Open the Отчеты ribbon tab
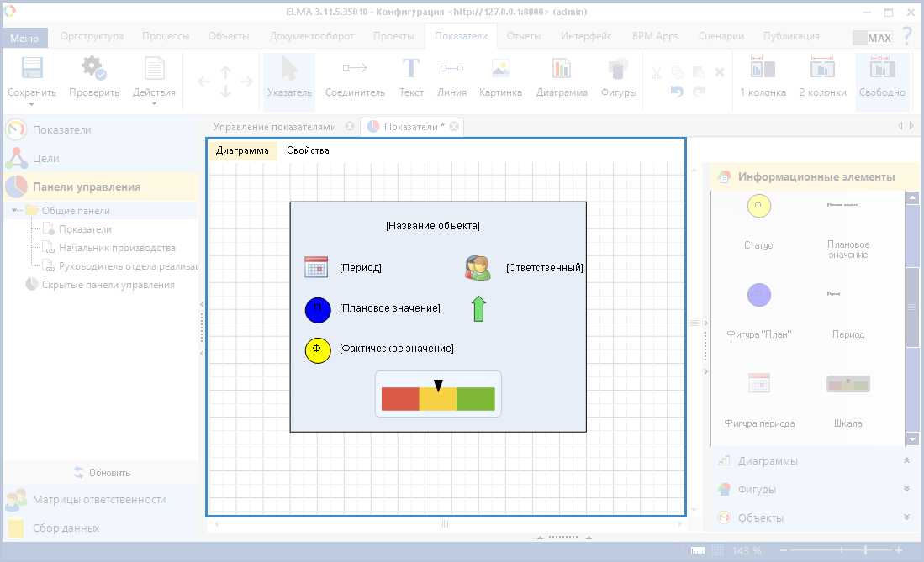This screenshot has width=924, height=562. [x=523, y=36]
